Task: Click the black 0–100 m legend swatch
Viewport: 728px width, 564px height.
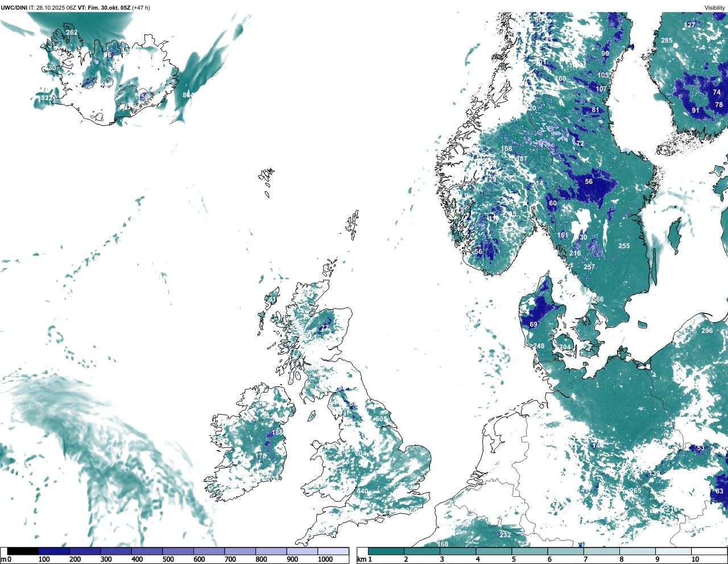Action: pos(23,551)
